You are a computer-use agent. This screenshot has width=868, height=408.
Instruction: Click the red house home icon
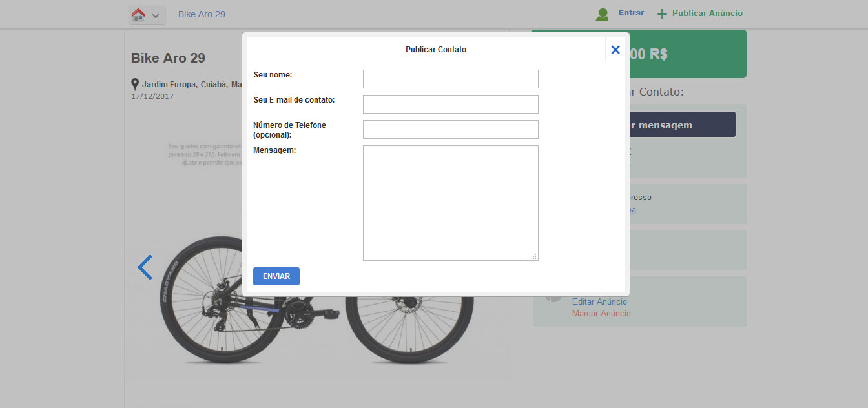138,14
